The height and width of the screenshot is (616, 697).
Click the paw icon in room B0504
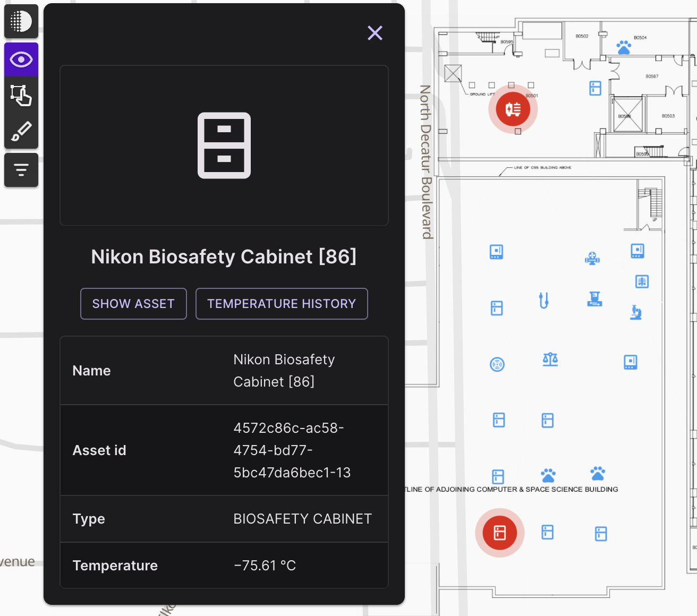[624, 47]
